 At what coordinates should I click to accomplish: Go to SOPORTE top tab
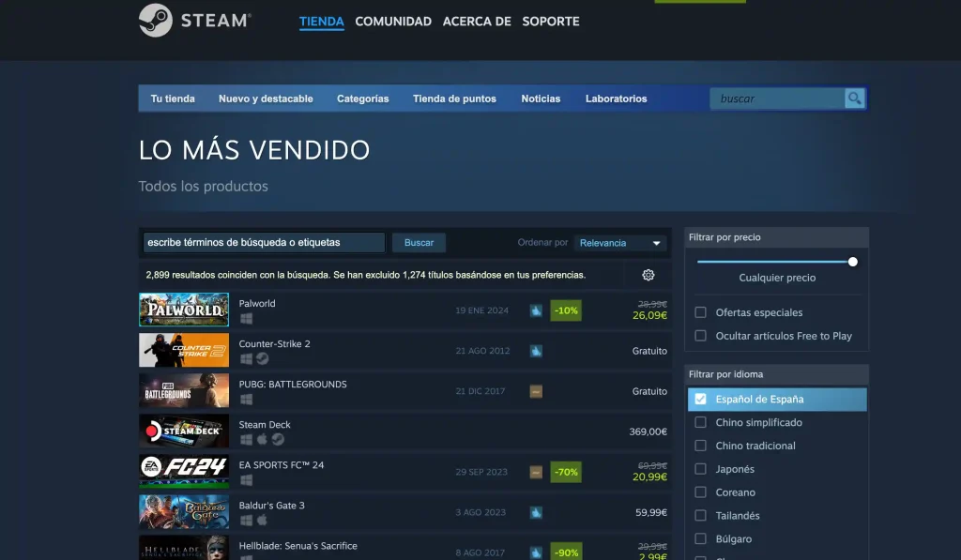tap(550, 22)
